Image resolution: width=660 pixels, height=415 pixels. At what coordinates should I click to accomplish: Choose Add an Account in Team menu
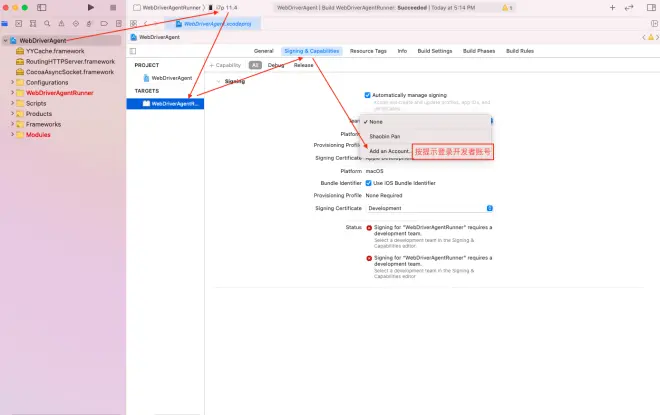[x=389, y=151]
